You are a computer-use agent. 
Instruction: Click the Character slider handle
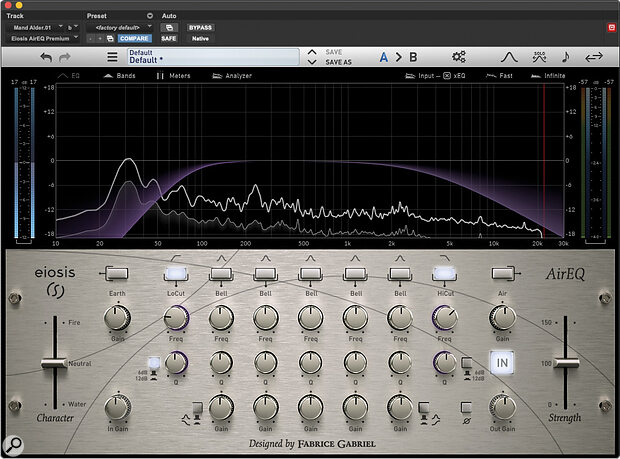[x=54, y=363]
